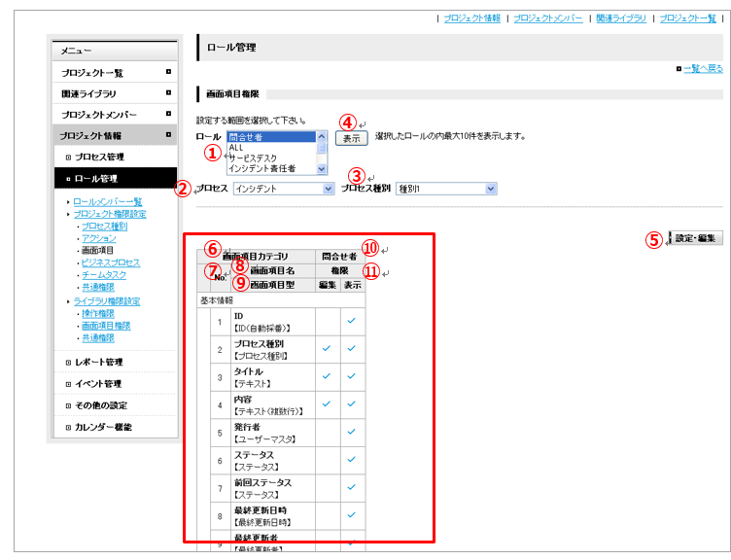731x560 pixels.
Task: Click 表示 checkmark for ステータス row
Action: click(352, 459)
